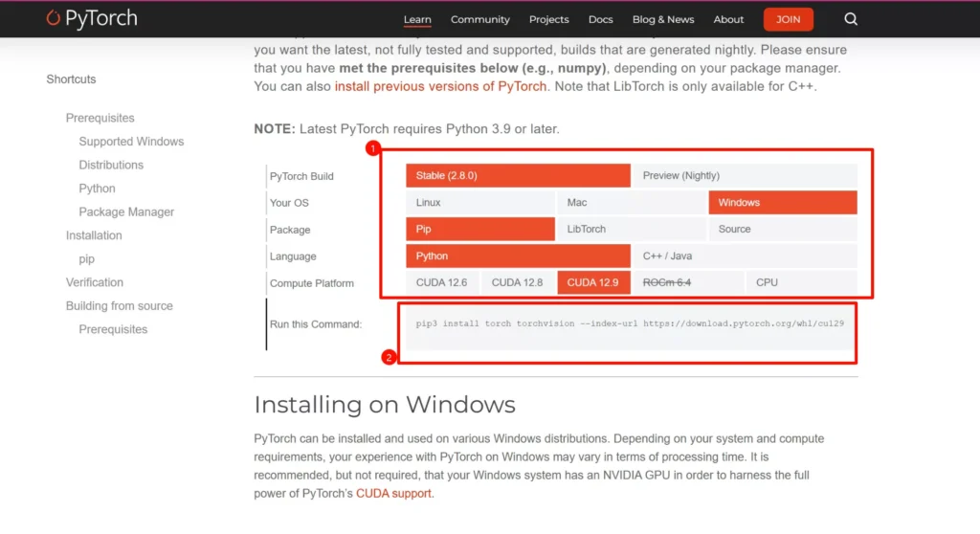Click the pip3 install command box

point(629,324)
